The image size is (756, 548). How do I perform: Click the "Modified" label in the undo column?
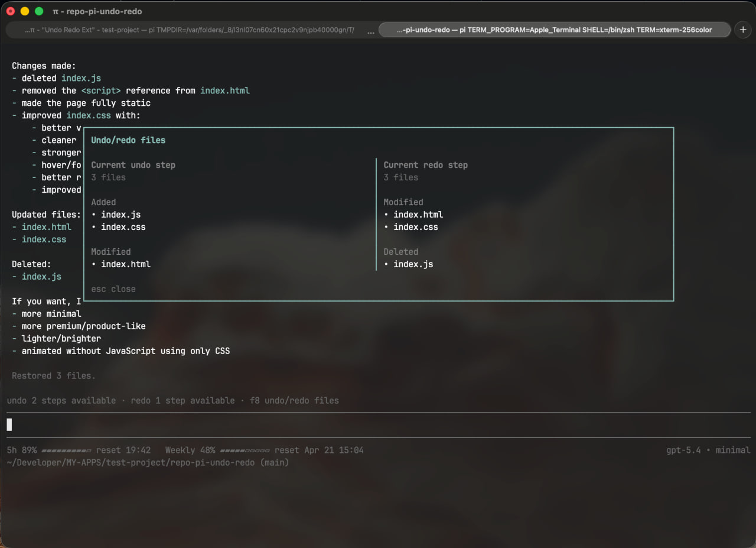click(x=110, y=252)
